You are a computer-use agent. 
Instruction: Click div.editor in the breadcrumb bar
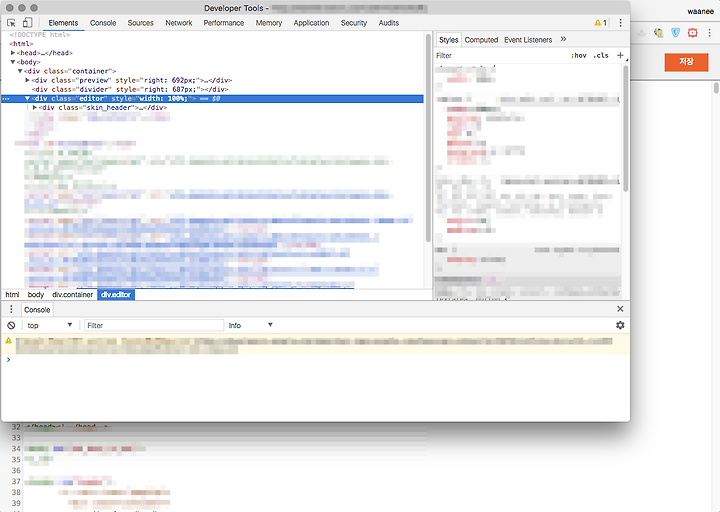tap(116, 295)
